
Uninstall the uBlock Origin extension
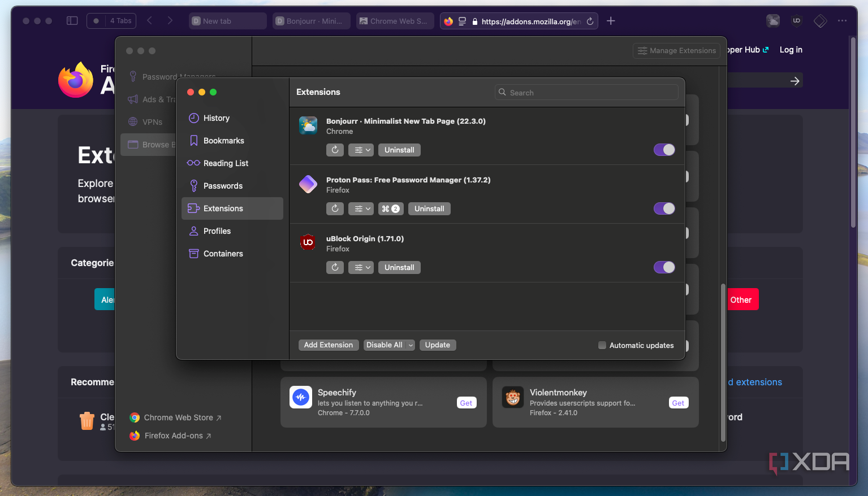(x=399, y=267)
